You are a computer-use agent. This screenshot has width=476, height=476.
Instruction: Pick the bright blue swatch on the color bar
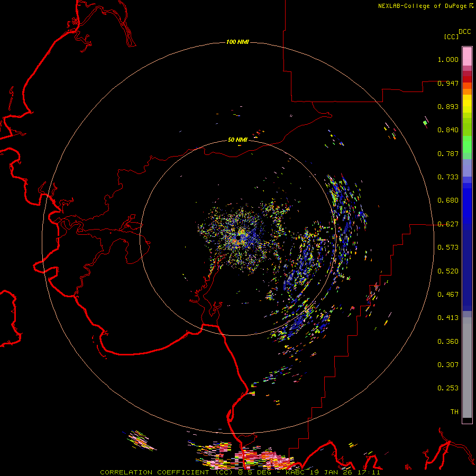click(x=467, y=206)
